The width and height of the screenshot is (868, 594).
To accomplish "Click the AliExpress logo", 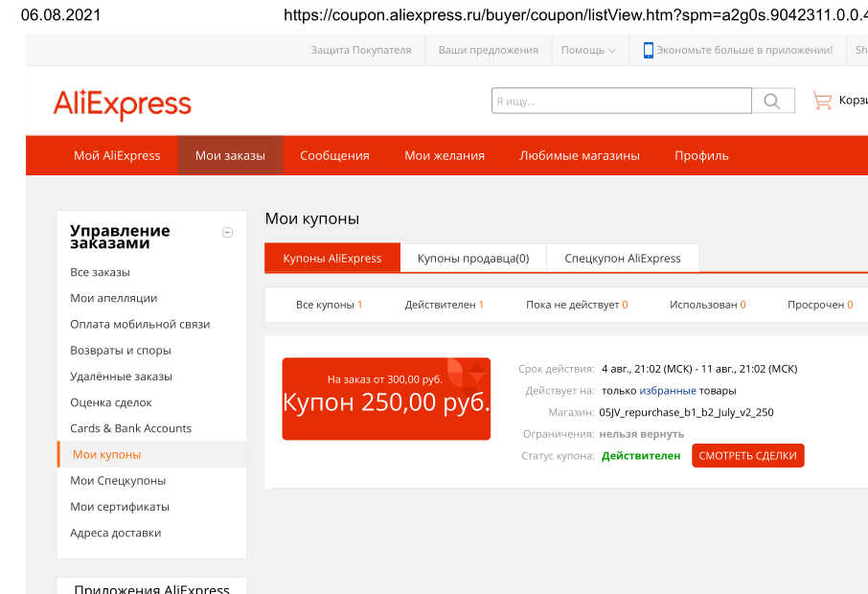I will tap(122, 104).
